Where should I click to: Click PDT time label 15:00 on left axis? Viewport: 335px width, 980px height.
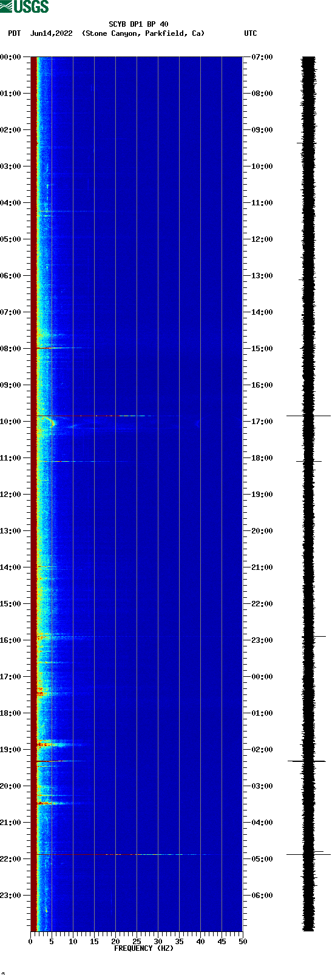click(11, 604)
